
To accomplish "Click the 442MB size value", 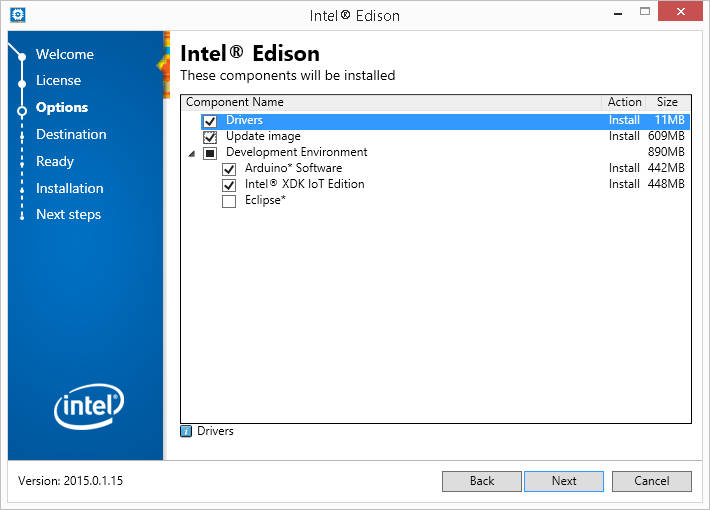I will tap(666, 168).
